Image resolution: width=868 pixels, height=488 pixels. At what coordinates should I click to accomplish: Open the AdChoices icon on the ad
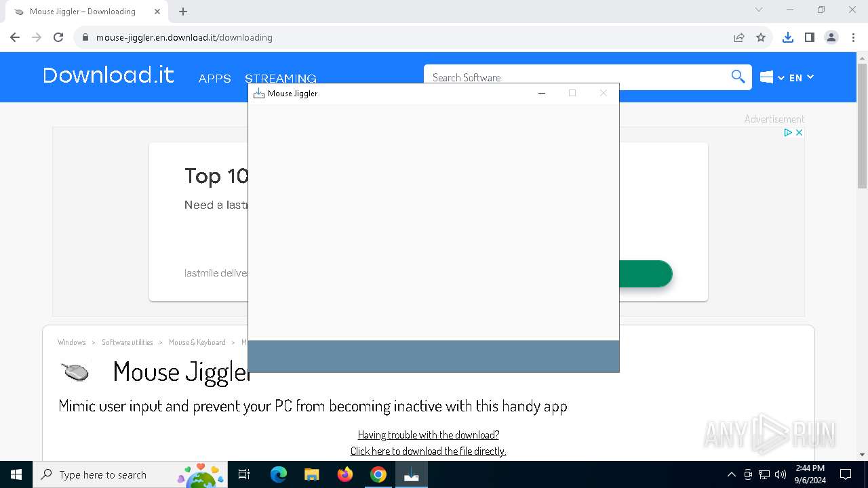788,132
